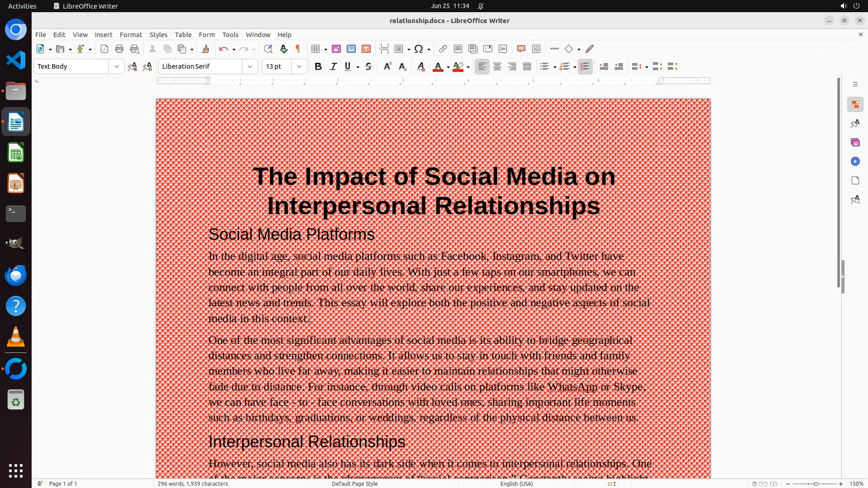
Task: Export document directly as PDF
Action: (104, 49)
